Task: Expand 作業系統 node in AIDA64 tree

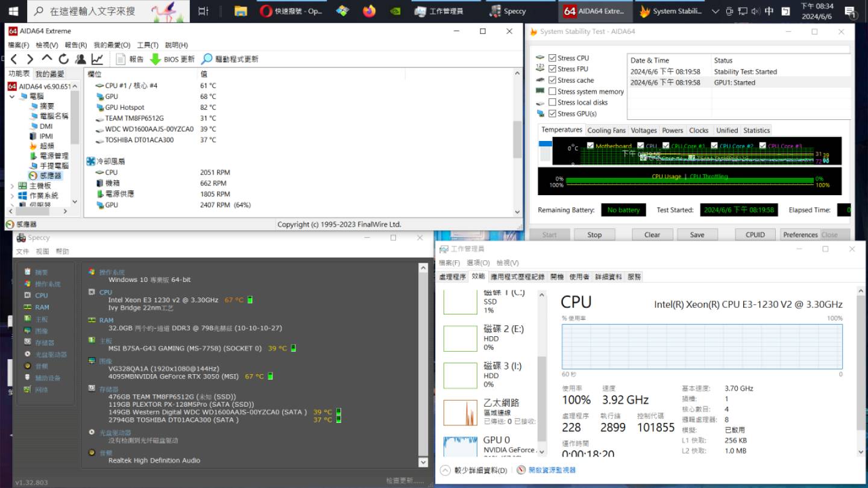Action: [x=12, y=196]
